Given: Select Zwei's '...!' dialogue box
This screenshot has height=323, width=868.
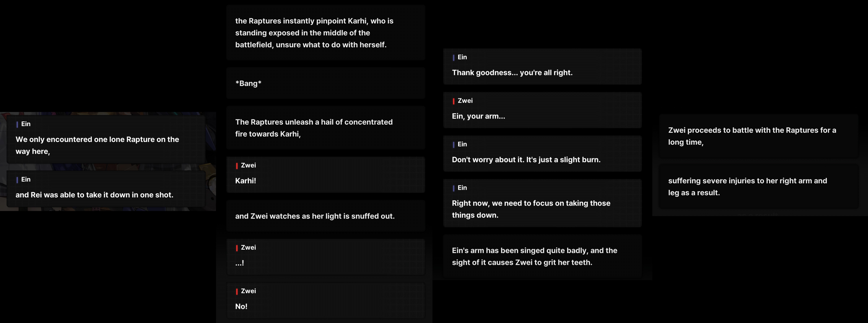Looking at the screenshot, I should point(325,257).
